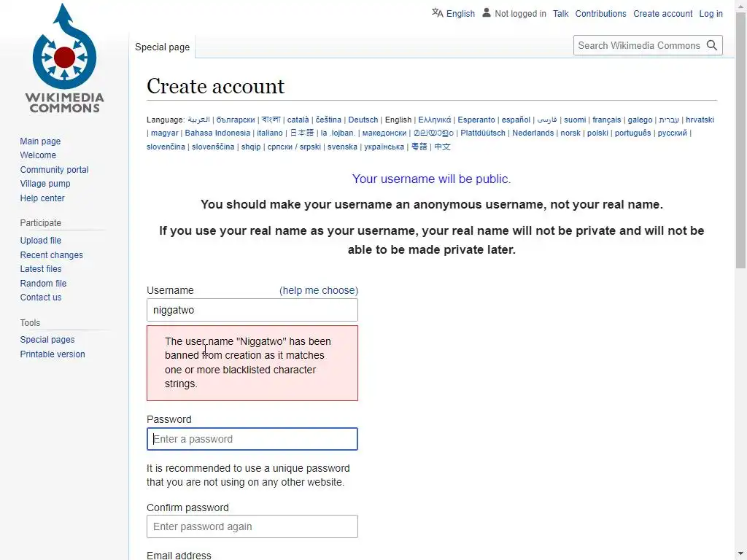The height and width of the screenshot is (560, 747).
Task: Open the Community portal link
Action: (x=54, y=169)
